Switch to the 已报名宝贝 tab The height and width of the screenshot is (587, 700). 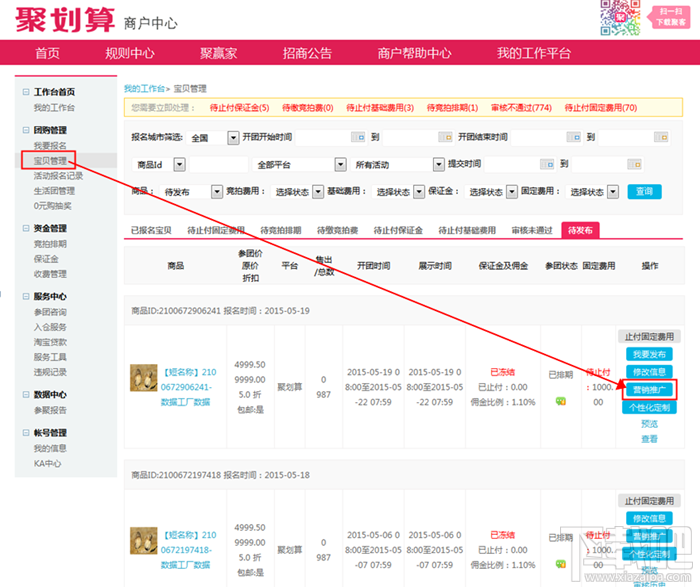[x=151, y=230]
